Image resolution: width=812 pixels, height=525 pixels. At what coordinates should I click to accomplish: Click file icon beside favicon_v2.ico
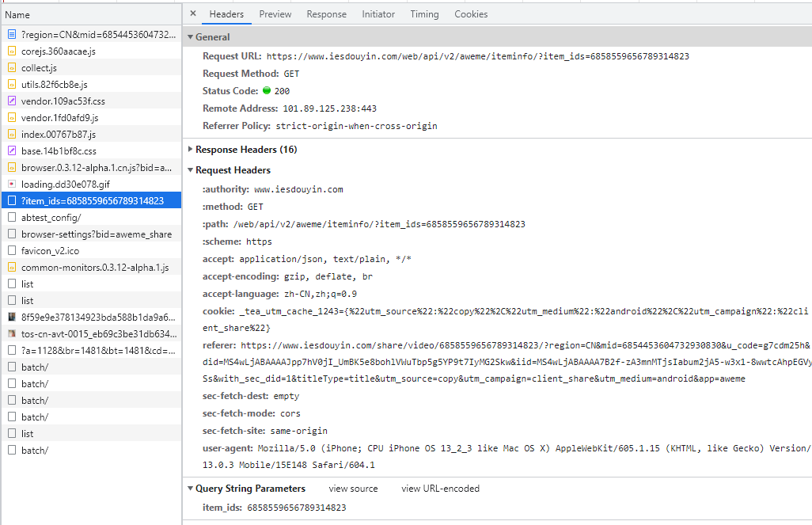click(12, 250)
